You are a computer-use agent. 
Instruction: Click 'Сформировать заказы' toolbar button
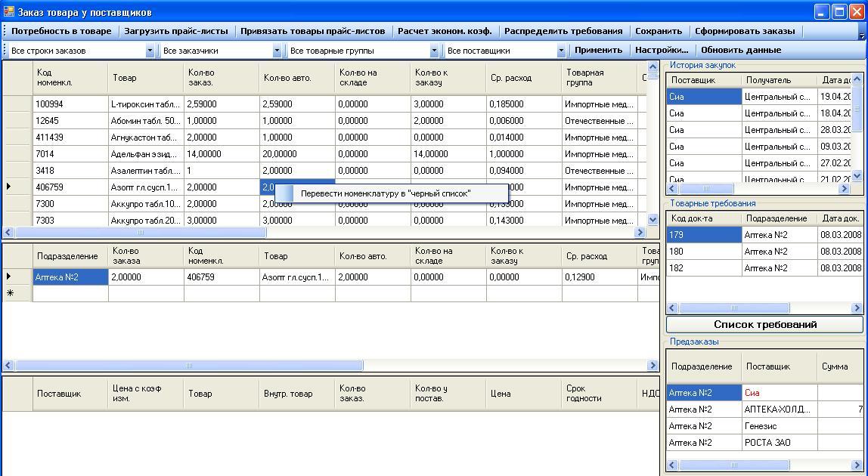pyautogui.click(x=745, y=31)
